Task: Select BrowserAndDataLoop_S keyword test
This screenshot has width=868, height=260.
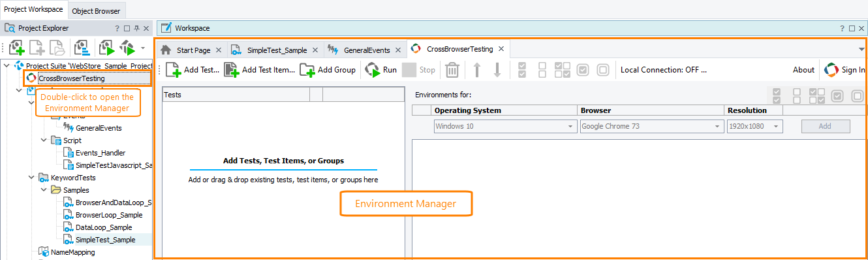Action: pyautogui.click(x=114, y=203)
